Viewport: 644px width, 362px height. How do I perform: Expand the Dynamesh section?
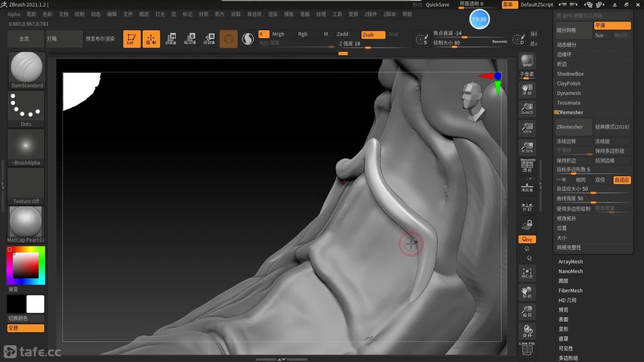569,93
